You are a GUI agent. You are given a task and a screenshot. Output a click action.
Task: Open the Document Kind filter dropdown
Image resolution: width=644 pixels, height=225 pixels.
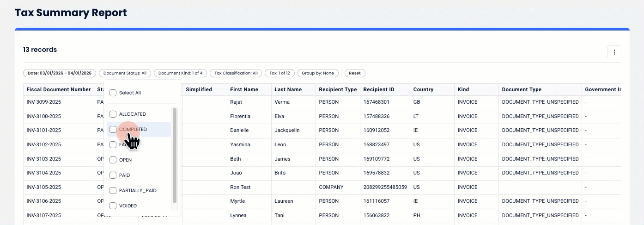click(180, 73)
